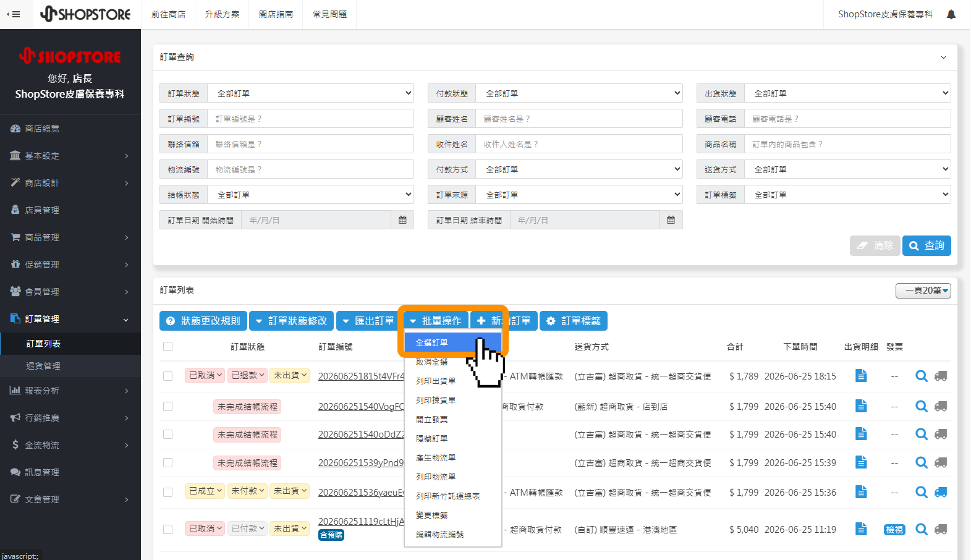Open 狀態更改規則 button
The height and width of the screenshot is (560, 971).
tap(203, 321)
